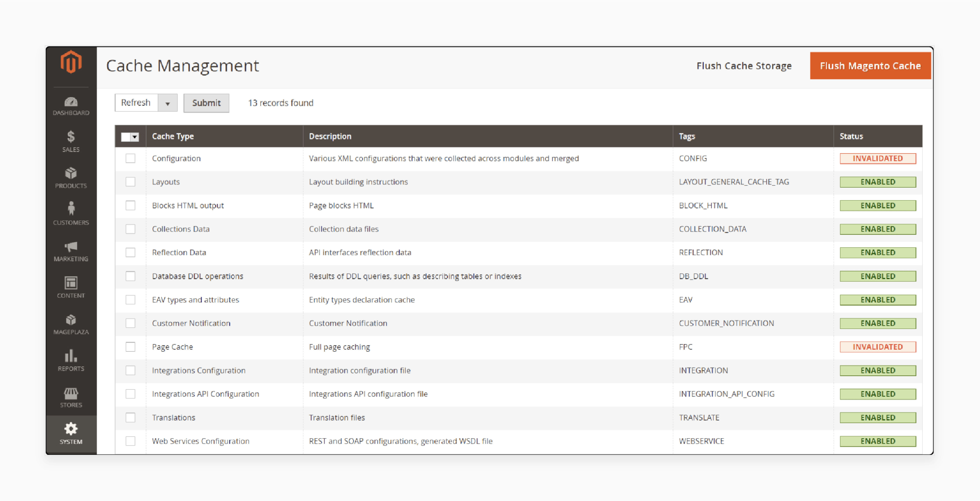Click the Submit button
The image size is (980, 501).
[x=206, y=103]
